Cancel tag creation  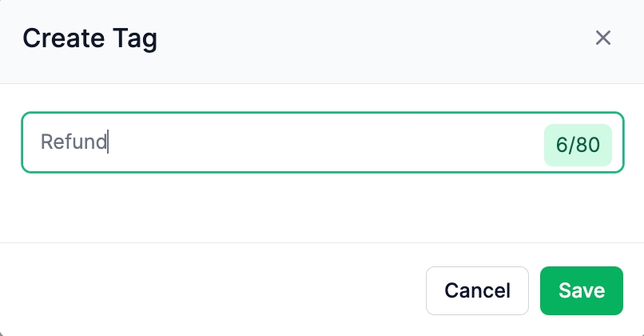[x=477, y=290]
